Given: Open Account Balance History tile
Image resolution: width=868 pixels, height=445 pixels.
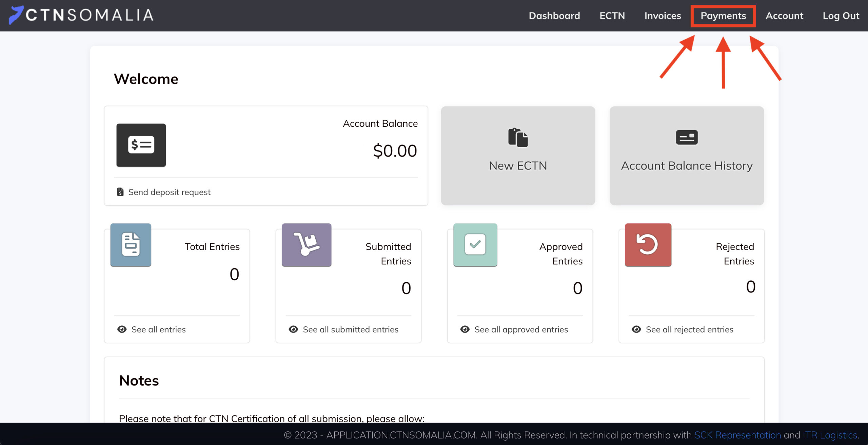Looking at the screenshot, I should click(687, 156).
